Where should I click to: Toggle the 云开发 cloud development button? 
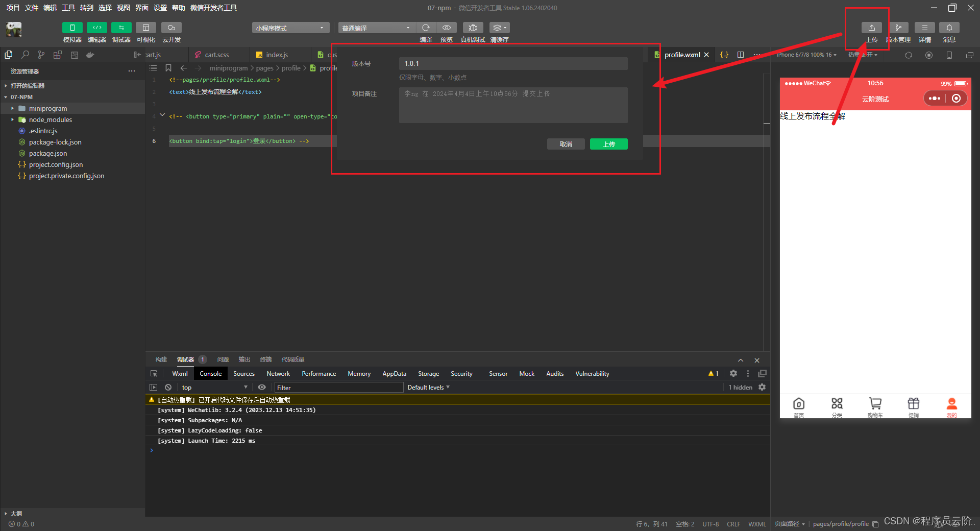point(171,28)
